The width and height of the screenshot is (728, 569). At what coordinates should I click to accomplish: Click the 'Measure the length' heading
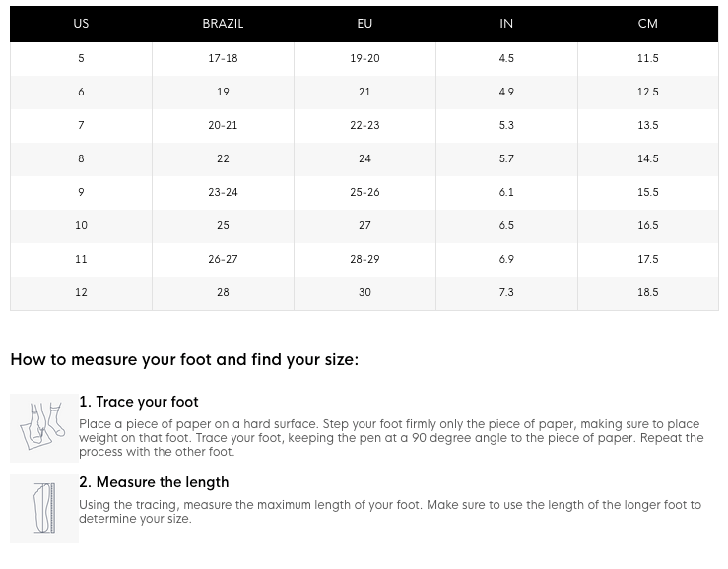(154, 482)
